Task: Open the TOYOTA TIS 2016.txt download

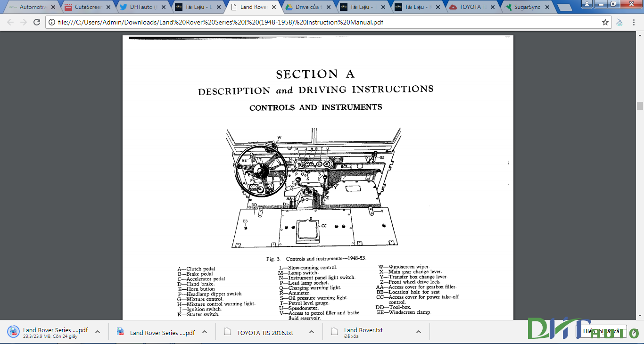Action: [265, 333]
